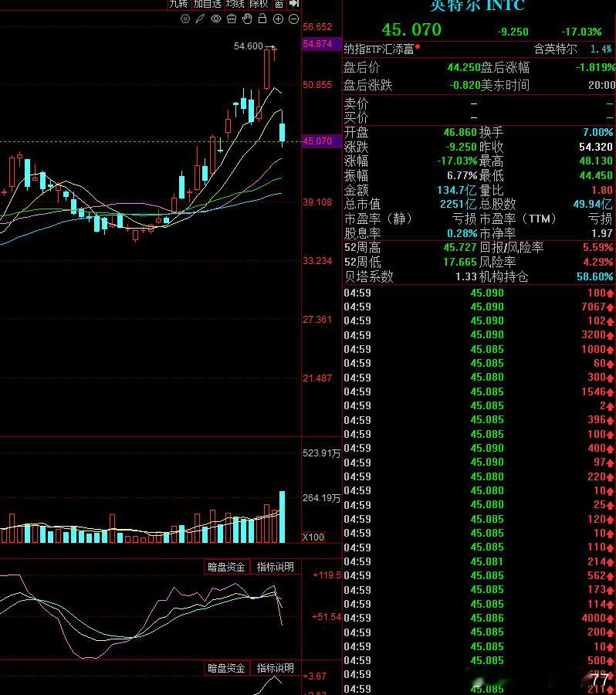Click the 最低 value 44.450
Image resolution: width=616 pixels, height=695 pixels.
(596, 175)
